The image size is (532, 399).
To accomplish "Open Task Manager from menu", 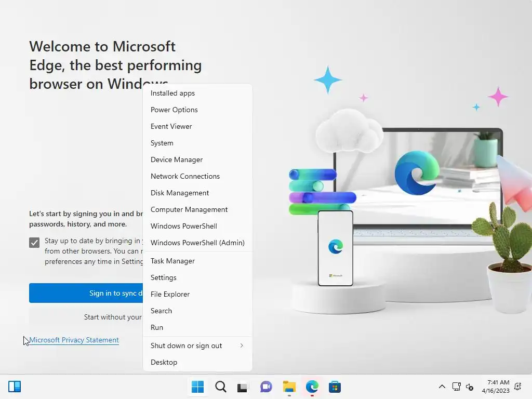I will 197,261.
